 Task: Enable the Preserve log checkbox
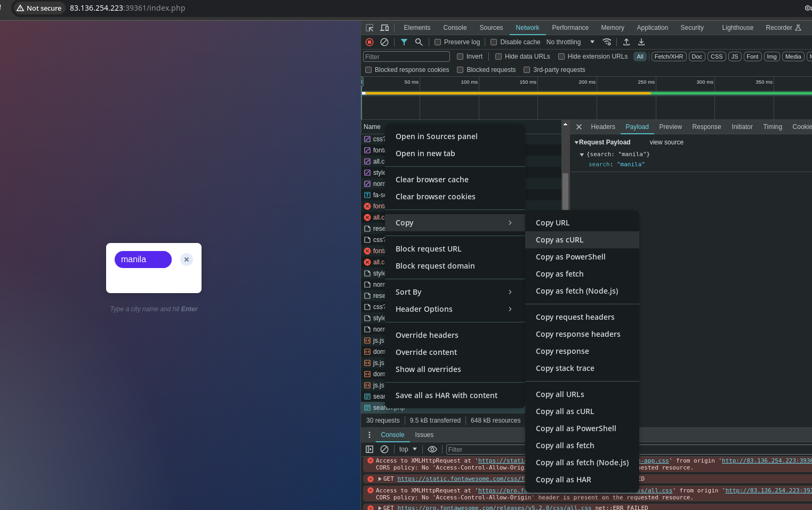[x=438, y=42]
